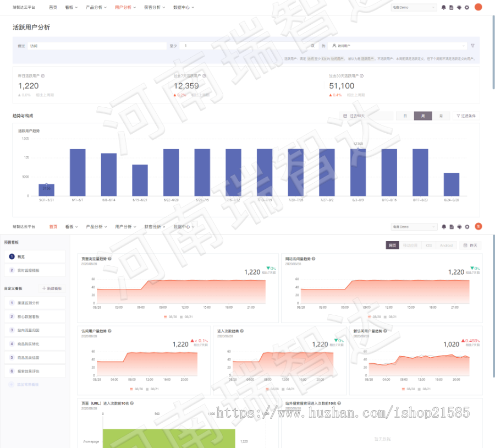Select the 网页 platform tab
Viewport: 495px width, 448px height.
392,245
